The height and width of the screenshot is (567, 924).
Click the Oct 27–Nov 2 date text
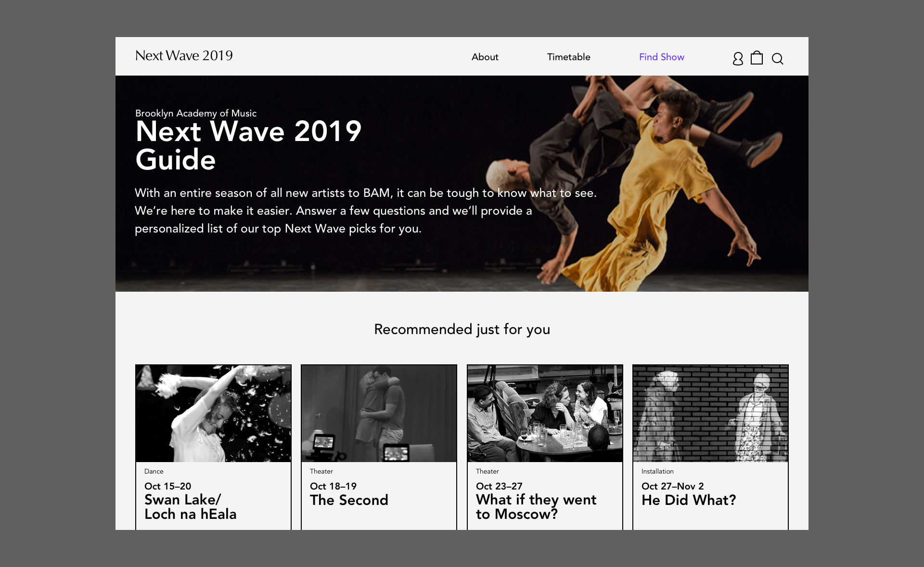click(x=672, y=486)
